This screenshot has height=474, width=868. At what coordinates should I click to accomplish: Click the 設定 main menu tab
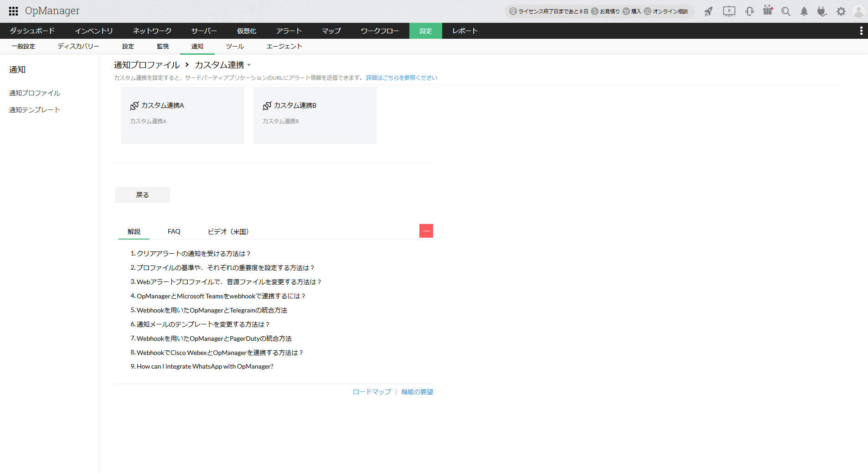pyautogui.click(x=426, y=31)
